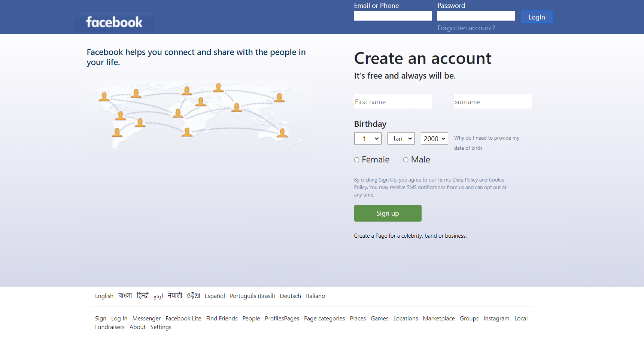This screenshot has height=341, width=644.
Task: Open the Messenger footer link
Action: coord(146,318)
